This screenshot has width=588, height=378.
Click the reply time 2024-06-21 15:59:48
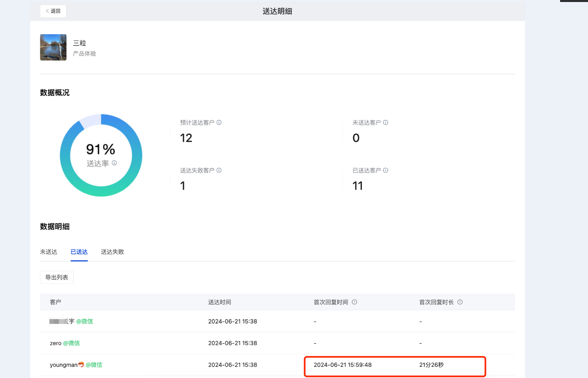[x=343, y=365]
